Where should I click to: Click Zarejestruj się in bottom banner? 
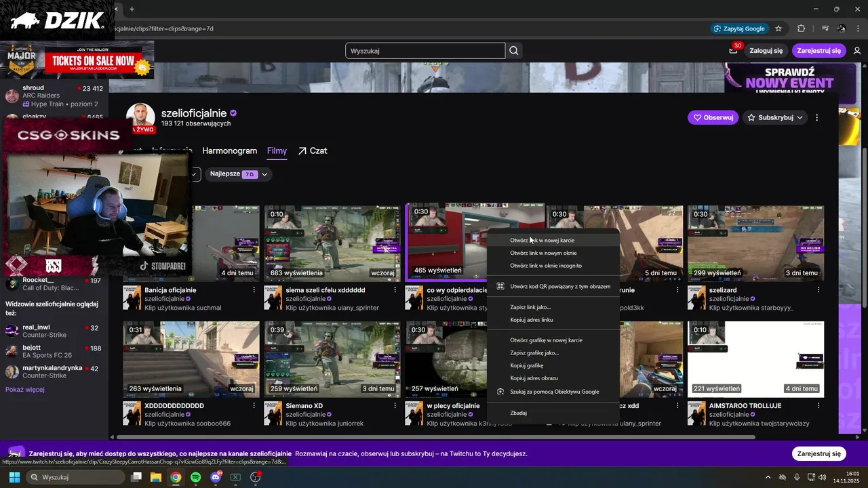pyautogui.click(x=818, y=453)
